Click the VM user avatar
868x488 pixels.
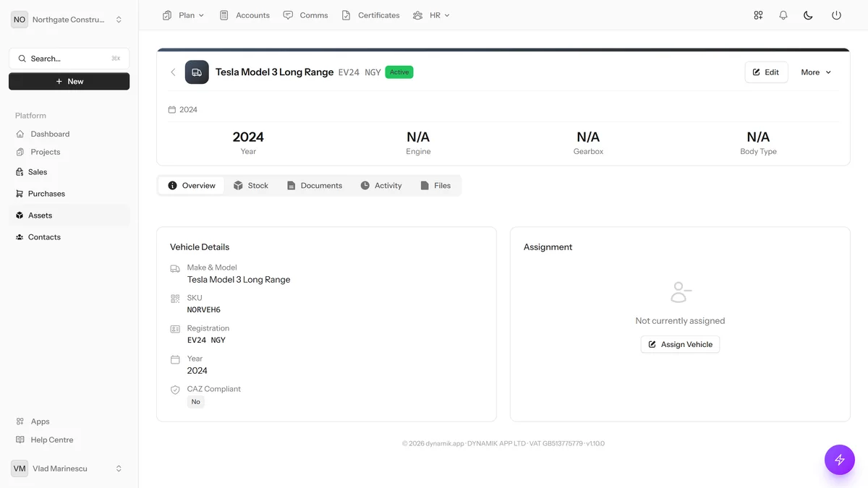(x=20, y=468)
